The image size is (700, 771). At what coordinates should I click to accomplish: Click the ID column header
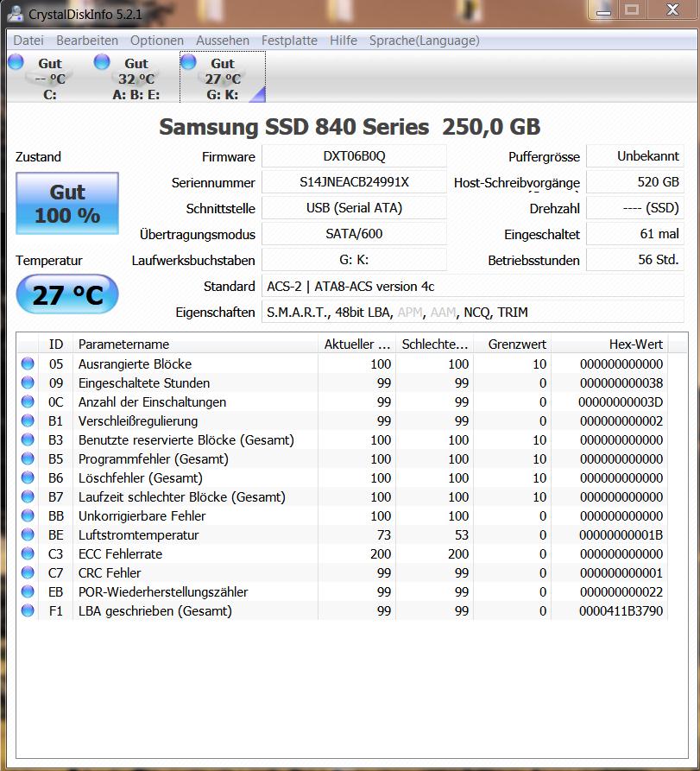[x=55, y=344]
